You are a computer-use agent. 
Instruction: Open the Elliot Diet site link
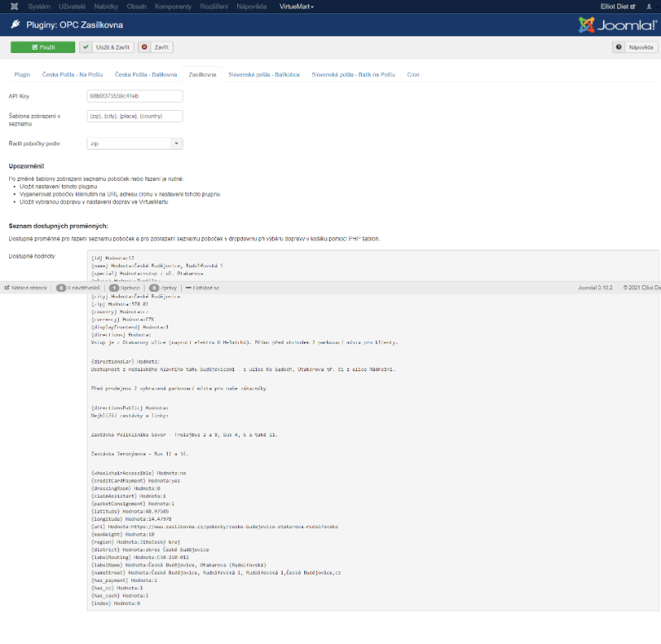[x=617, y=7]
